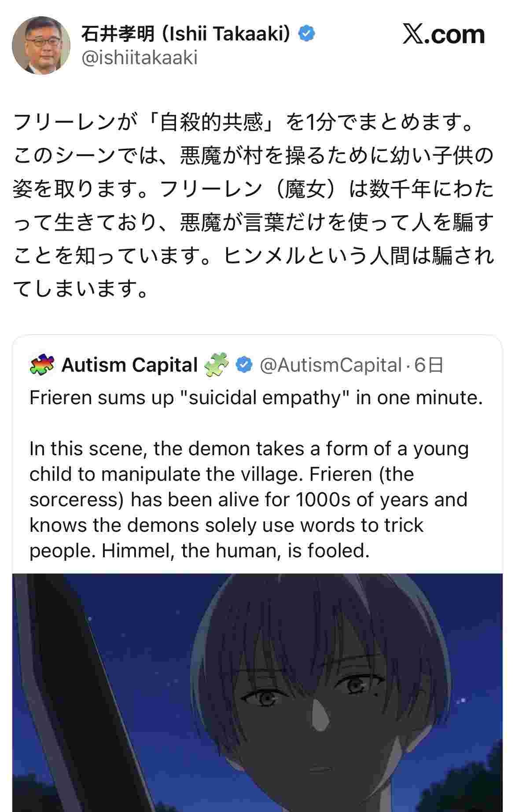The width and height of the screenshot is (515, 812).
Task: Click the verified badge beside Ishii Takaaki
Action: click(307, 34)
